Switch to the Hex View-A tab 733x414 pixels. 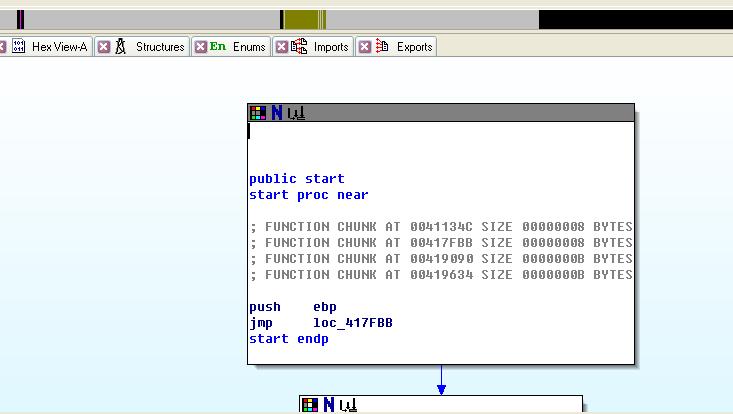click(47, 47)
